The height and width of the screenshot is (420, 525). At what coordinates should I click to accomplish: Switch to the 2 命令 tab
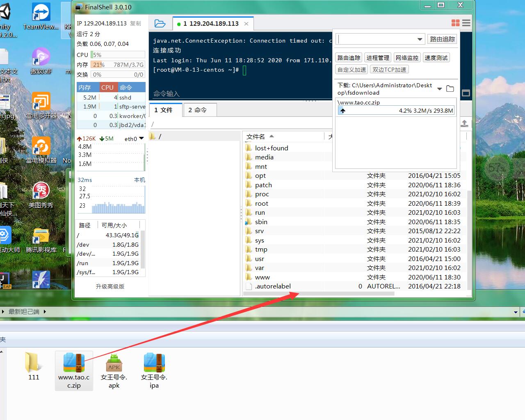pos(197,110)
